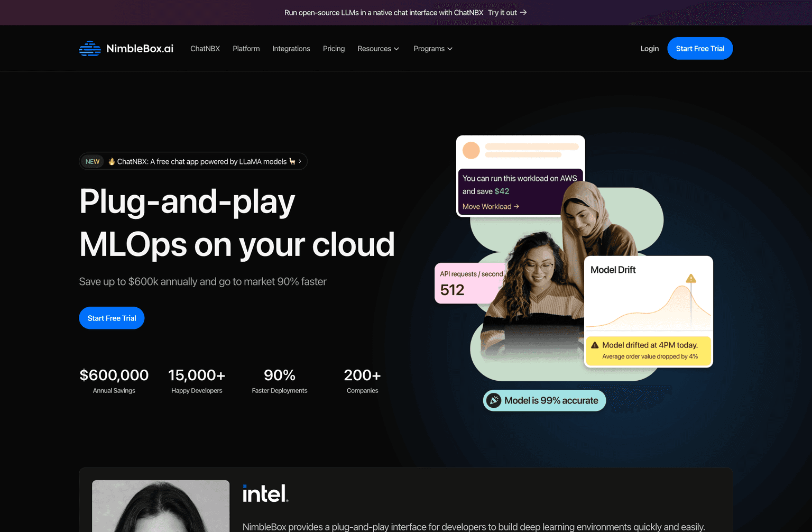This screenshot has width=812, height=532.
Task: Click the Model is 99% accurate badge
Action: coord(545,401)
